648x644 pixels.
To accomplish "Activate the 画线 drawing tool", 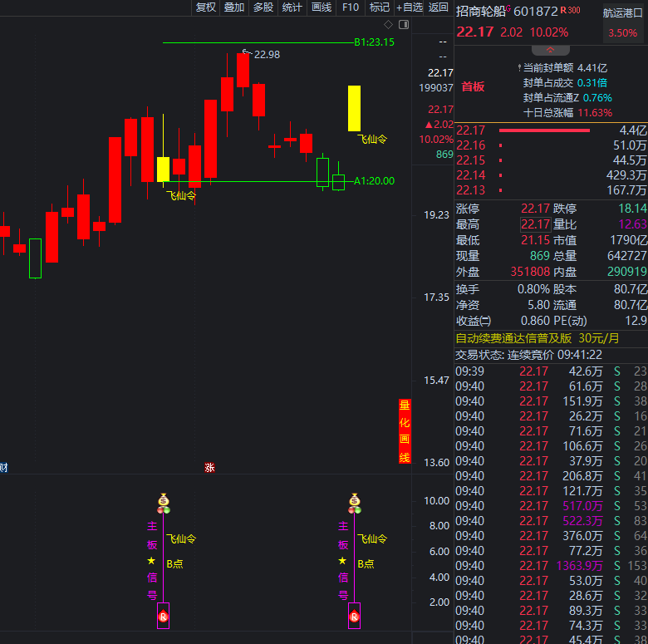I will [322, 7].
